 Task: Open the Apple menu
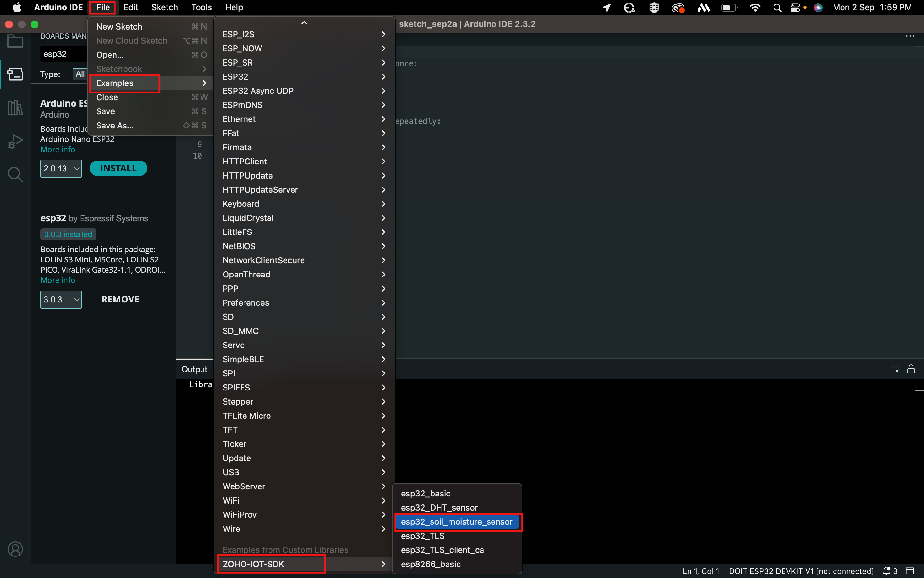tap(17, 7)
